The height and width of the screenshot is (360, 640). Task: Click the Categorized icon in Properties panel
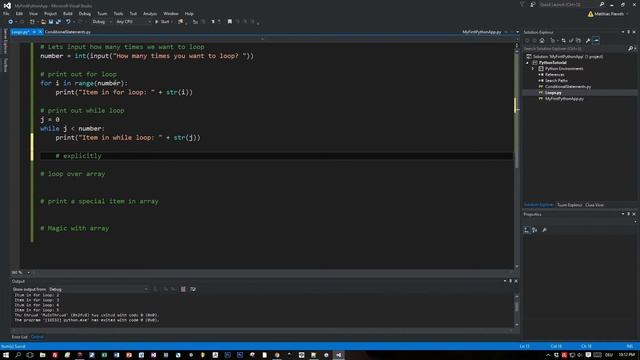[x=527, y=230]
